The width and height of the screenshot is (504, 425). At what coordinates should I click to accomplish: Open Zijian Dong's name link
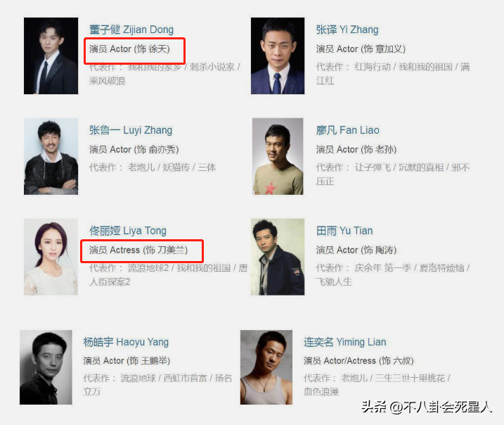pos(131,30)
